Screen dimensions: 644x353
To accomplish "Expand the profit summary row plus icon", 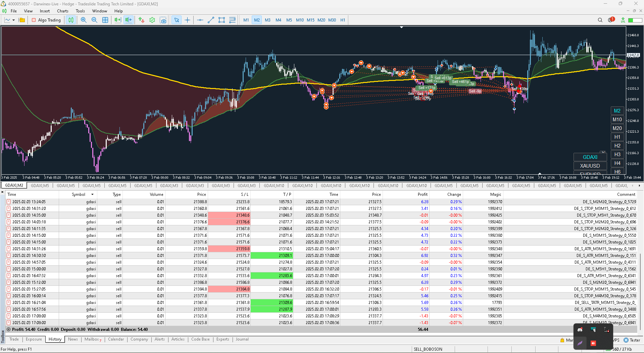I will pos(9,329).
